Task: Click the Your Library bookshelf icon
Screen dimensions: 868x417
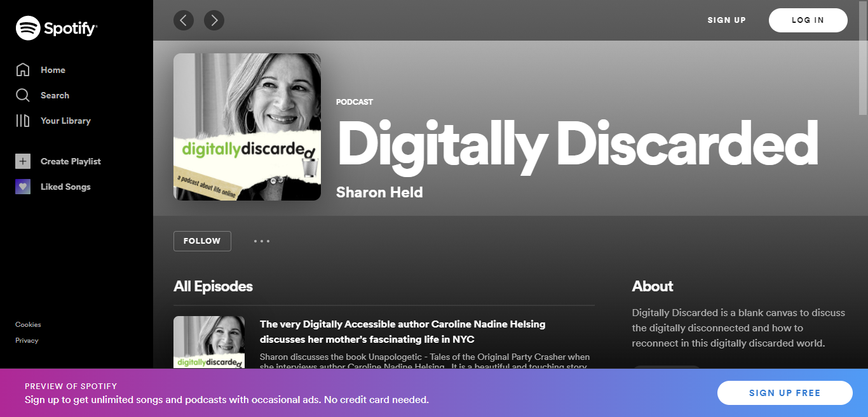Action: click(x=23, y=121)
